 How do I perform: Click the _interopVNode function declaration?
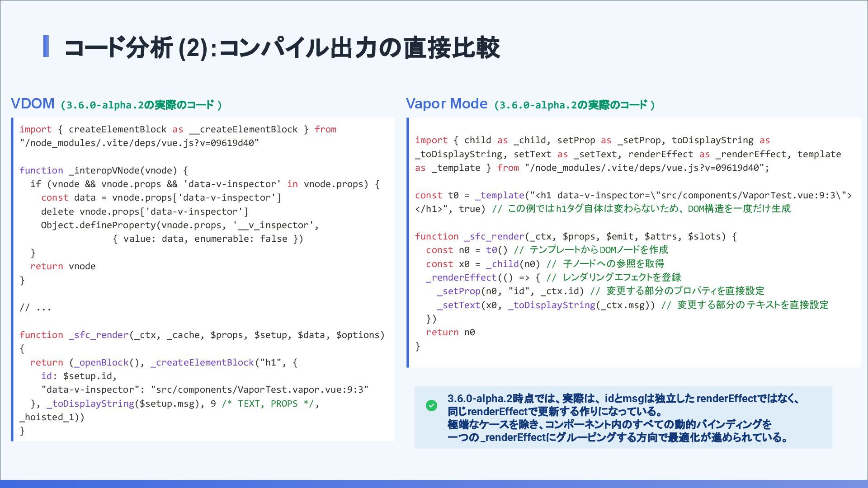103,170
